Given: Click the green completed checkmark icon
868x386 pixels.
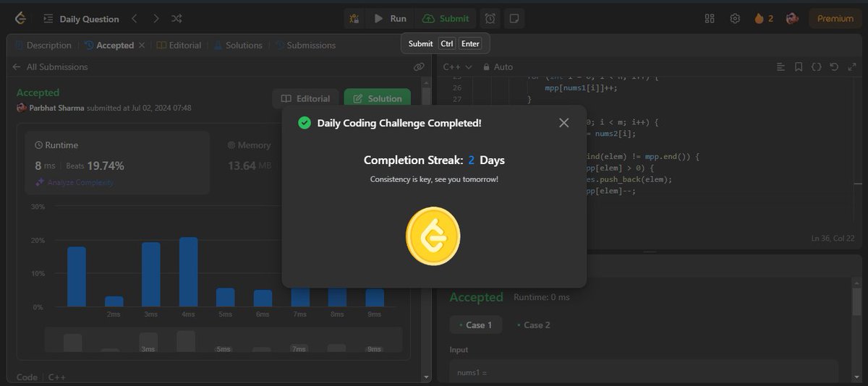Looking at the screenshot, I should [x=305, y=123].
